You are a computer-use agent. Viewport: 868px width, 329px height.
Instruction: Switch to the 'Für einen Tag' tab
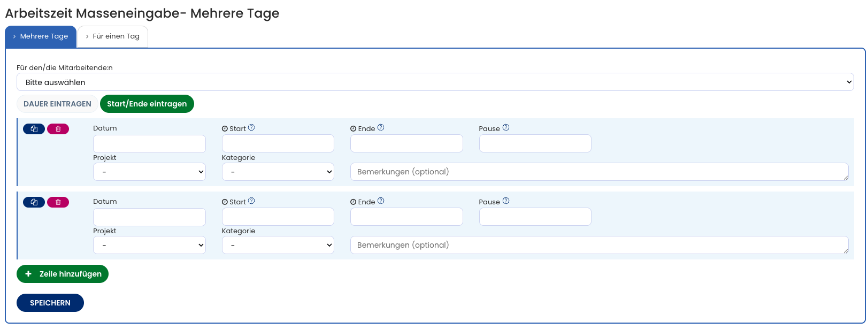[x=113, y=36]
